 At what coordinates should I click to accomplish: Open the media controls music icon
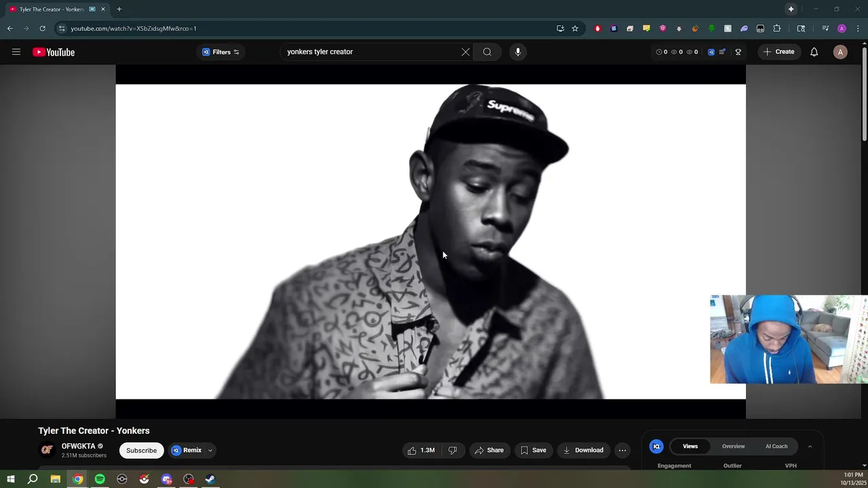825,28
